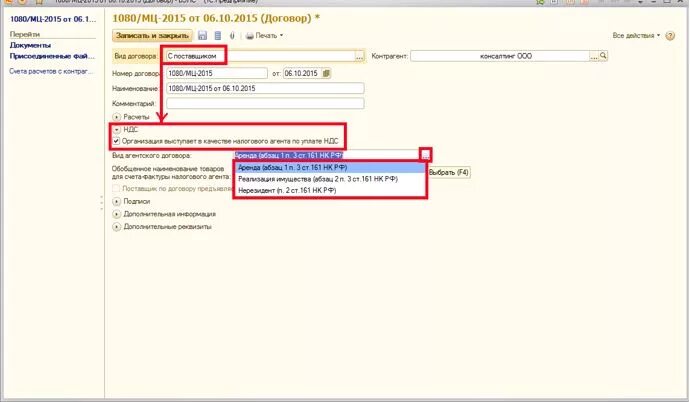Open Присоединенные файлы in the navigation panel
Viewport: 690px width, 402px height.
52,56
